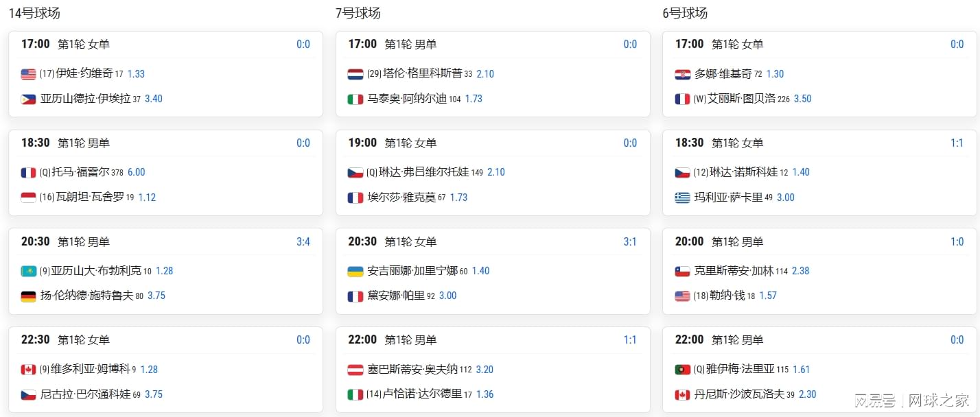Select odds 2.38 for 克里斯蒂安·加林
The width and height of the screenshot is (980, 417).
pyautogui.click(x=801, y=271)
